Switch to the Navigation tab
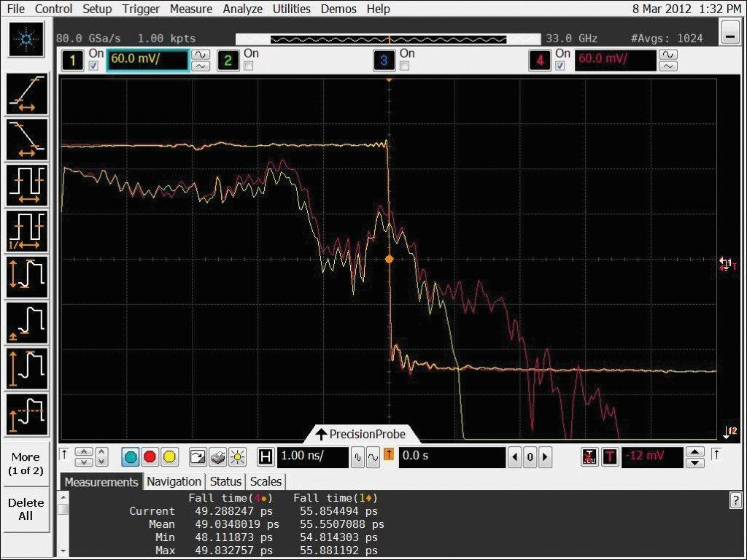The image size is (747, 560). (x=174, y=481)
